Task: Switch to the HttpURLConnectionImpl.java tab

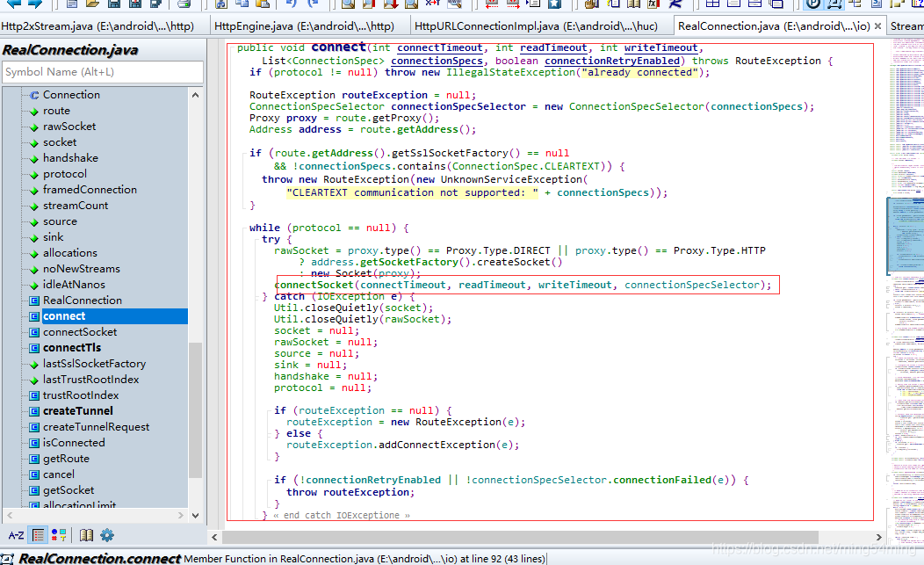Action: coord(536,26)
